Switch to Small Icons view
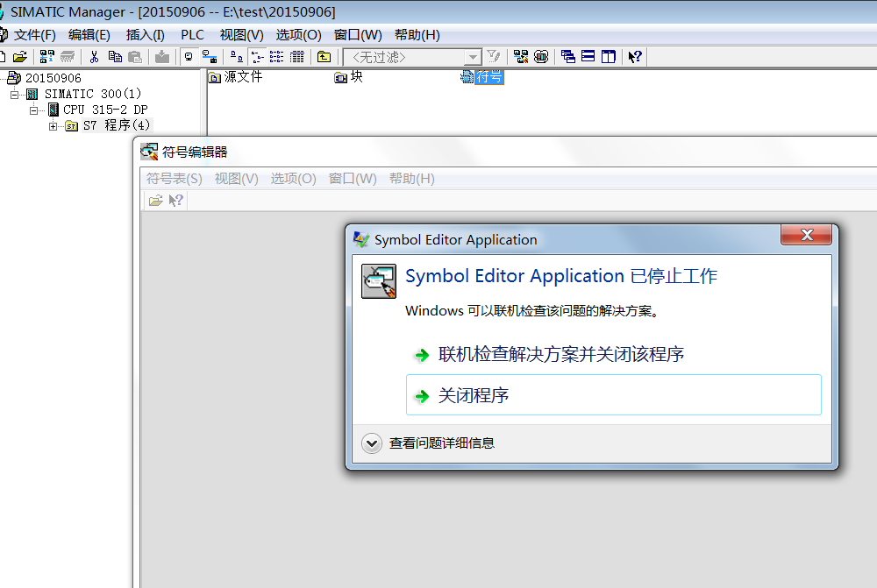Image resolution: width=877 pixels, height=588 pixels. 257,56
